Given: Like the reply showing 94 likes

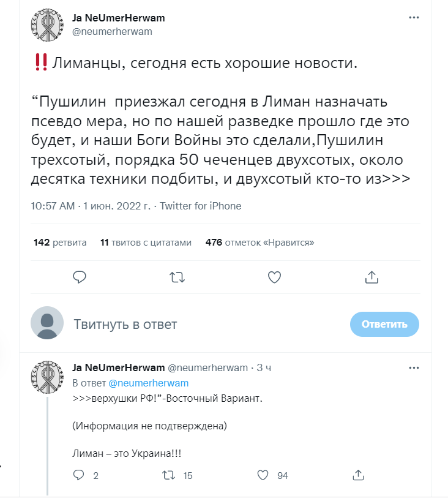Looking at the screenshot, I should click(x=264, y=475).
